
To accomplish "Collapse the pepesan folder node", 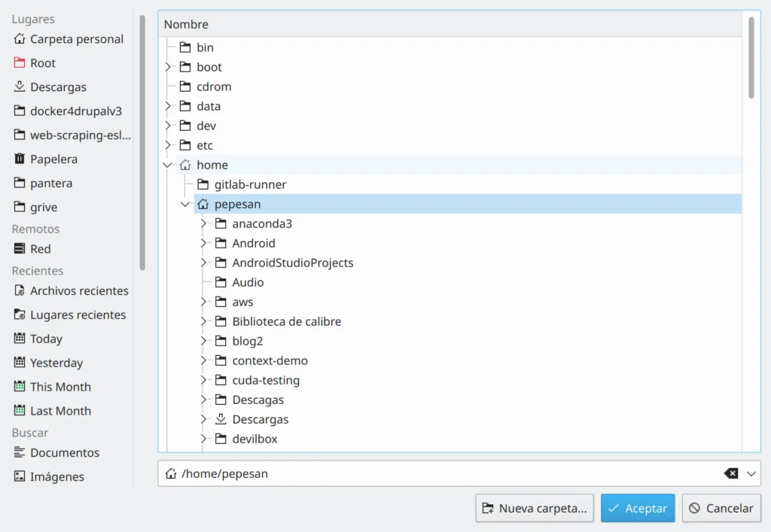I will [185, 204].
